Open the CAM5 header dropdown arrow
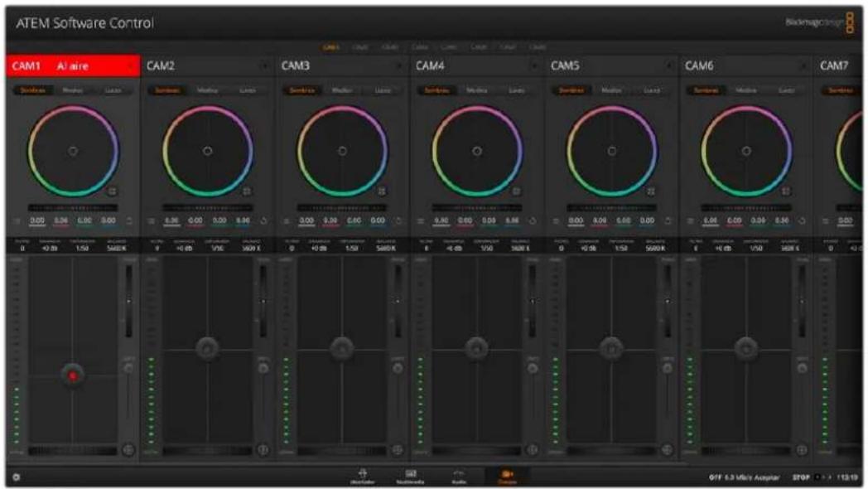The height and width of the screenshot is (489, 868). (669, 66)
